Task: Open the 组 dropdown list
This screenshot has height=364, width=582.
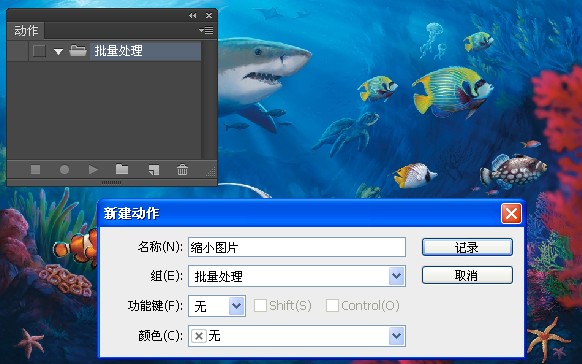Action: tap(396, 276)
